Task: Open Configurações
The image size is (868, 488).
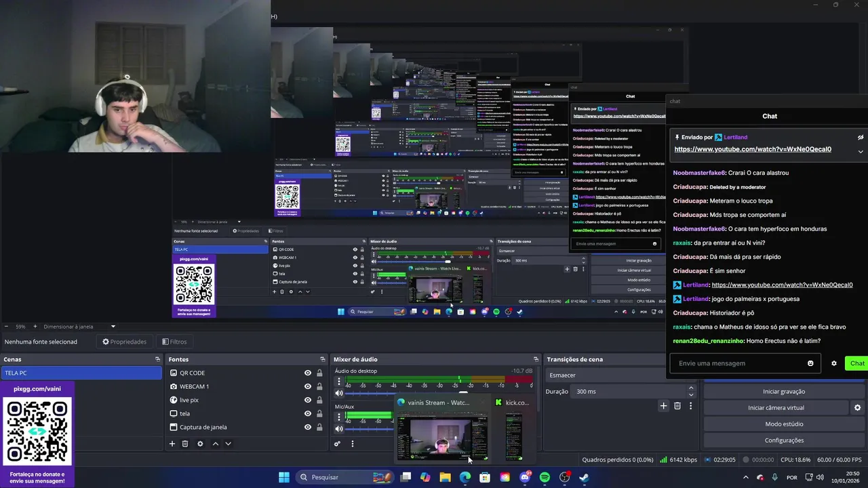Action: coord(784,441)
